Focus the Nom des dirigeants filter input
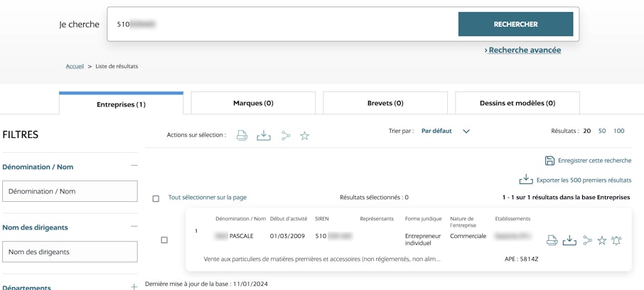Screen dimensions: 644x290 (70, 252)
